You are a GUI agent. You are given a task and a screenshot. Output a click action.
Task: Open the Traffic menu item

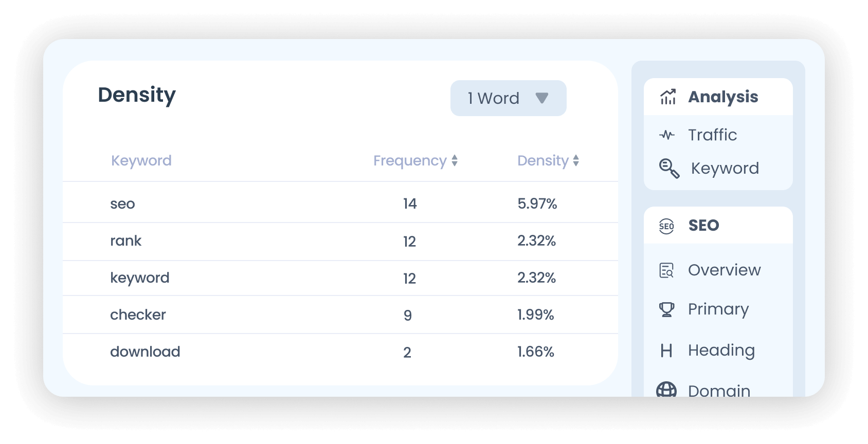(712, 135)
